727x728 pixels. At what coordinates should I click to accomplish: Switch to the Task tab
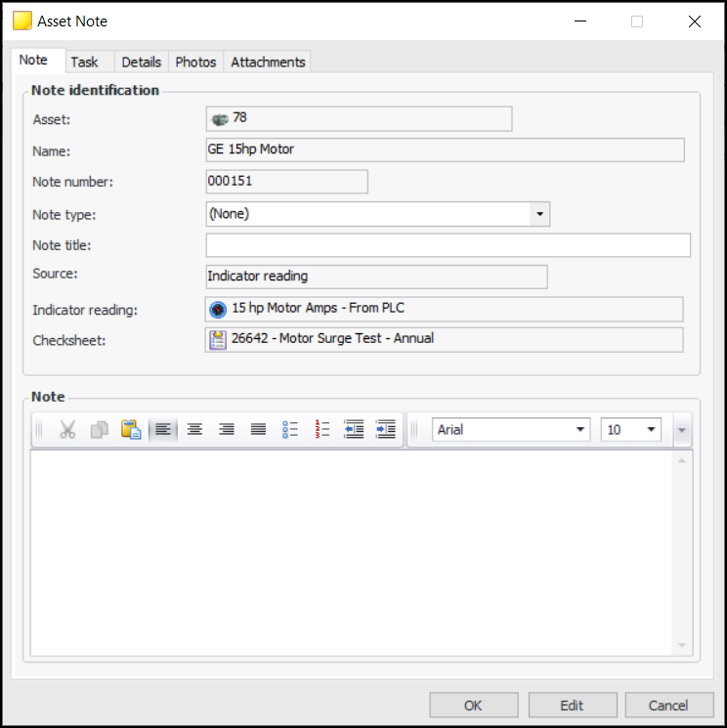coord(85,62)
